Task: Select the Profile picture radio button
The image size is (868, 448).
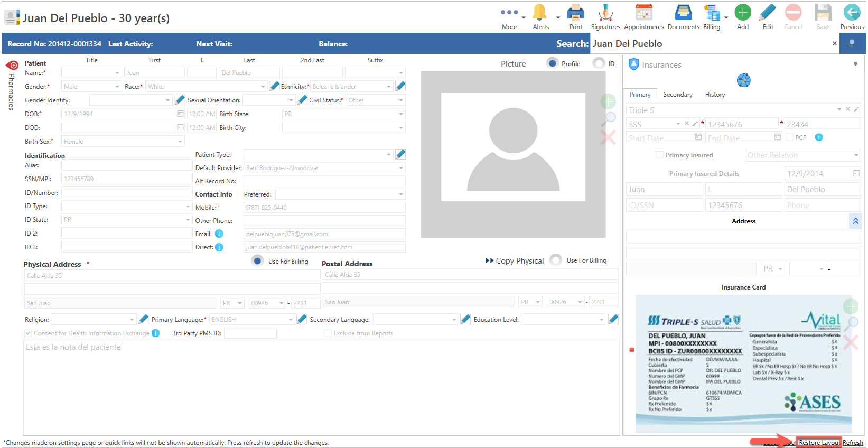Action: [552, 63]
